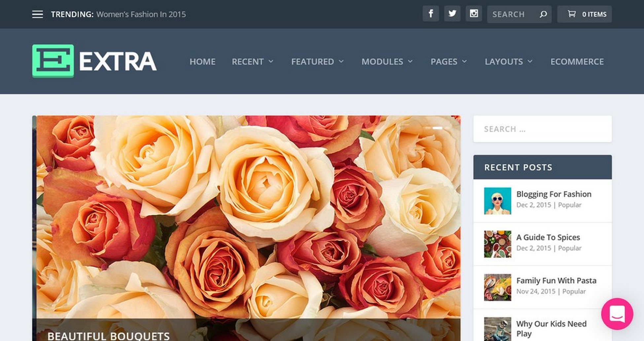Open the Layouts menu item
This screenshot has height=341, width=644.
(x=504, y=62)
